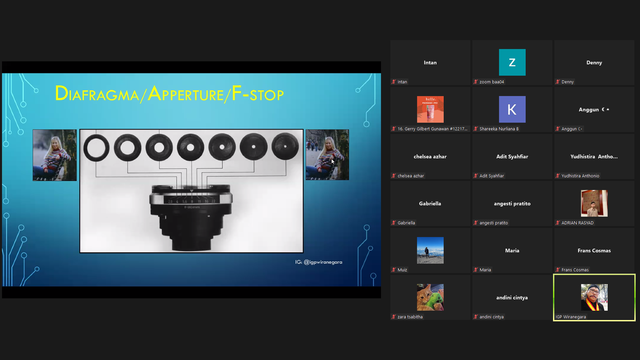640x360 pixels.
Task: Click the large 'chelsea azhar' tile name
Action: [430, 156]
